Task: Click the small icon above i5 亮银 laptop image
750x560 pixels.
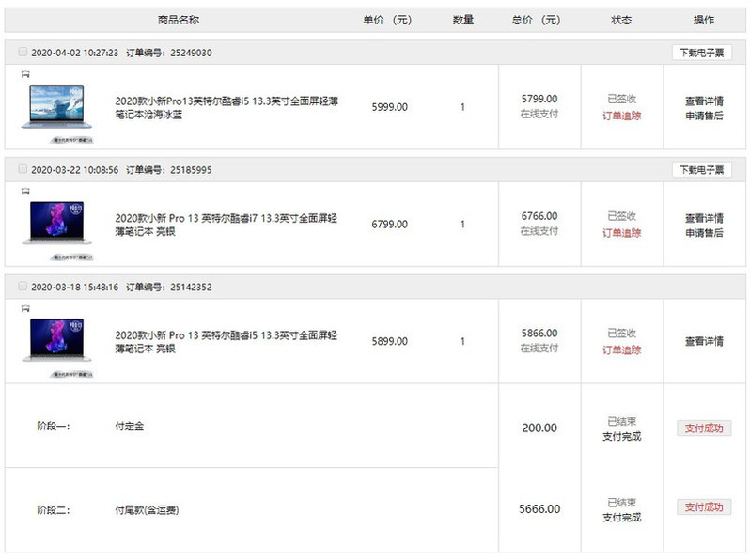Action: point(25,308)
